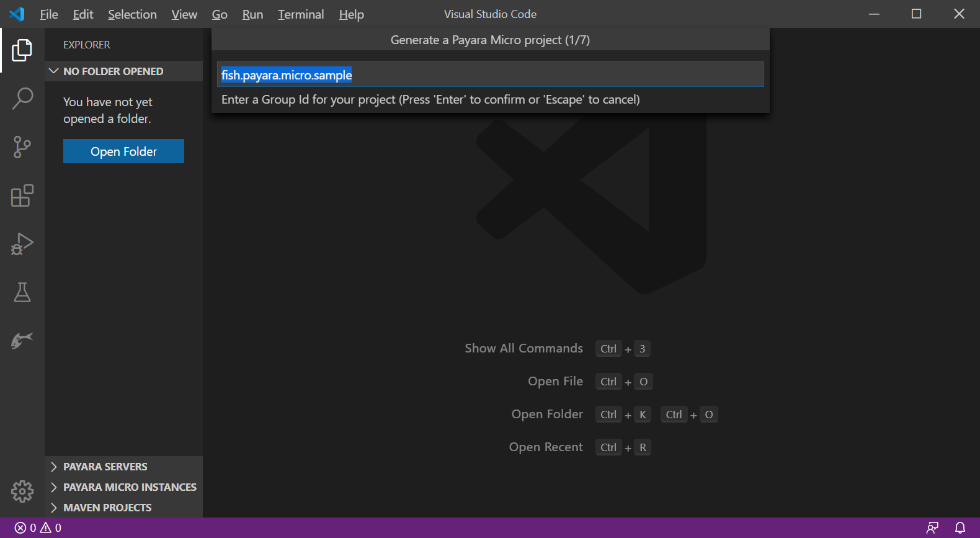Open the errors count in status bar
The image size is (980, 538).
(25, 528)
